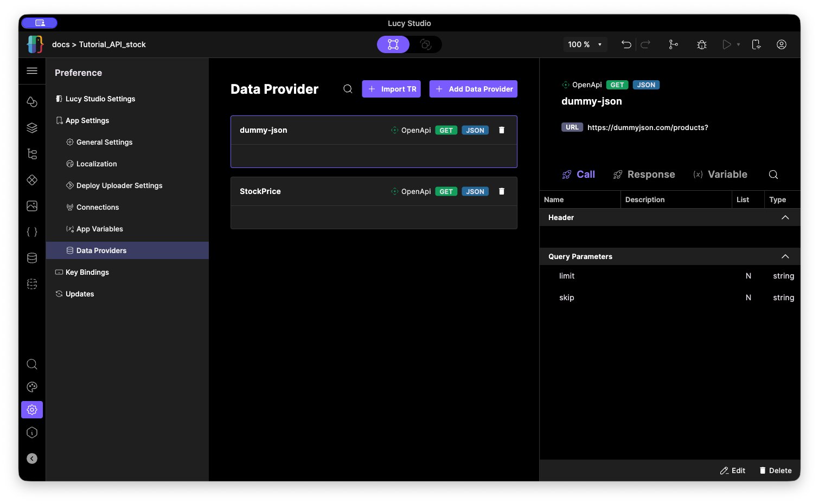Screen dimensions: 819x504
Task: Click the Import TR button
Action: click(391, 89)
